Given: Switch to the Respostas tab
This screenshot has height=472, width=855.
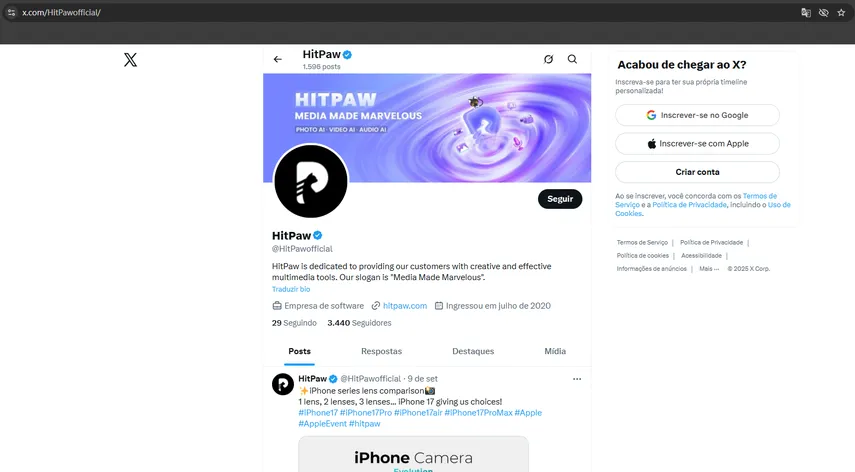Looking at the screenshot, I should pos(381,352).
